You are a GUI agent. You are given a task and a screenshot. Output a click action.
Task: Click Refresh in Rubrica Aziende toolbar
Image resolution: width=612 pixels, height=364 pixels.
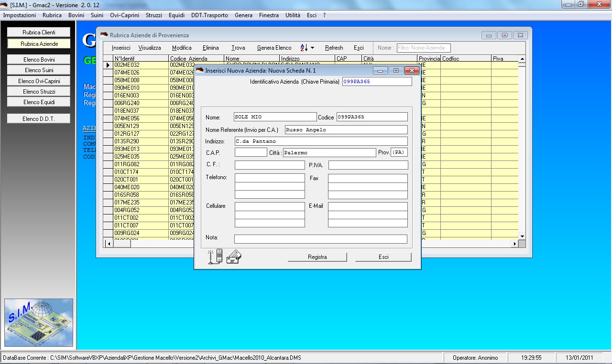pyautogui.click(x=334, y=48)
